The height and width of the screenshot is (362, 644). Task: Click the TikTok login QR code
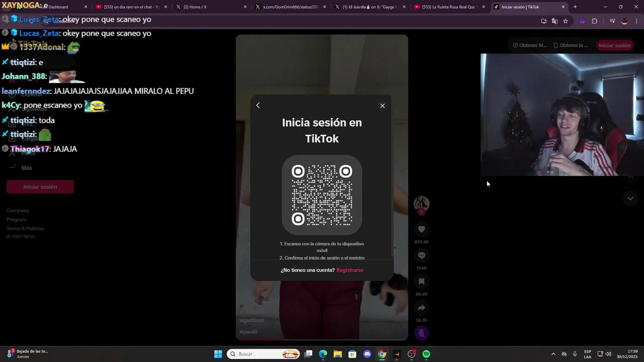(x=322, y=195)
